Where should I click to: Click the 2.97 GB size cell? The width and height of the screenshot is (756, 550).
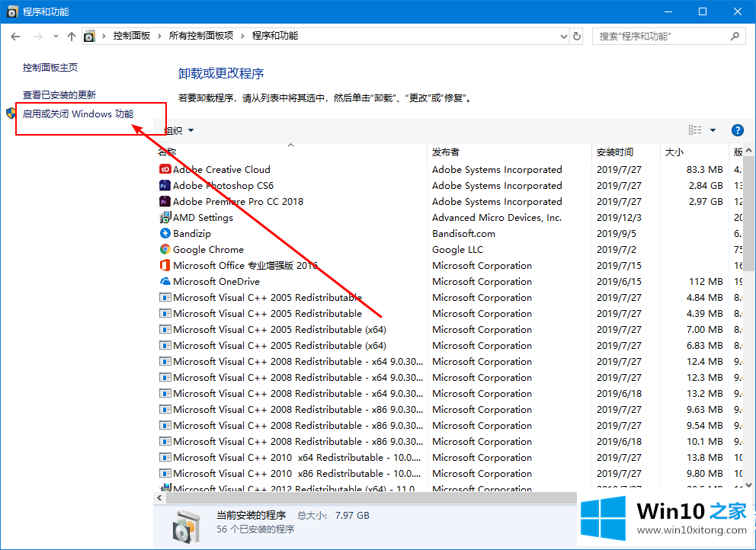click(706, 201)
